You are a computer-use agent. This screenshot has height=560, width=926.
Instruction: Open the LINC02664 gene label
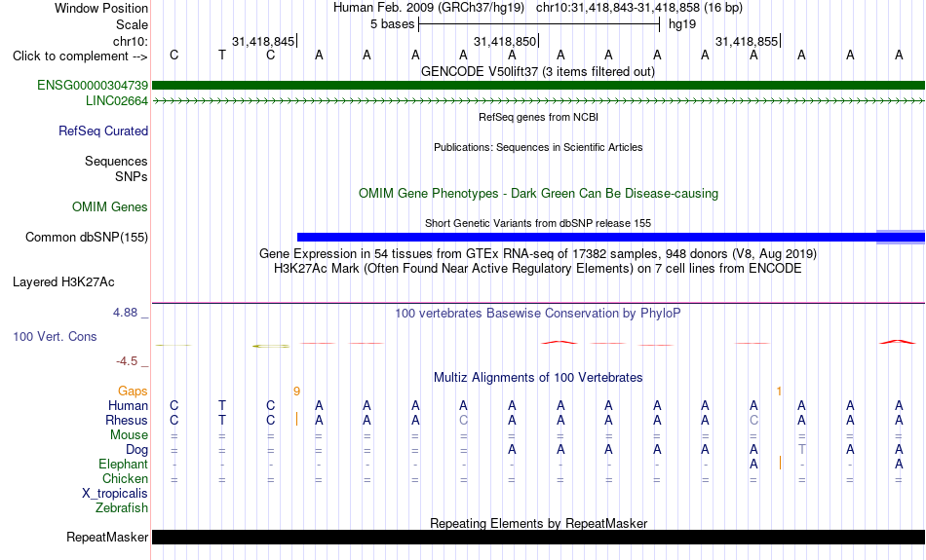pyautogui.click(x=117, y=101)
